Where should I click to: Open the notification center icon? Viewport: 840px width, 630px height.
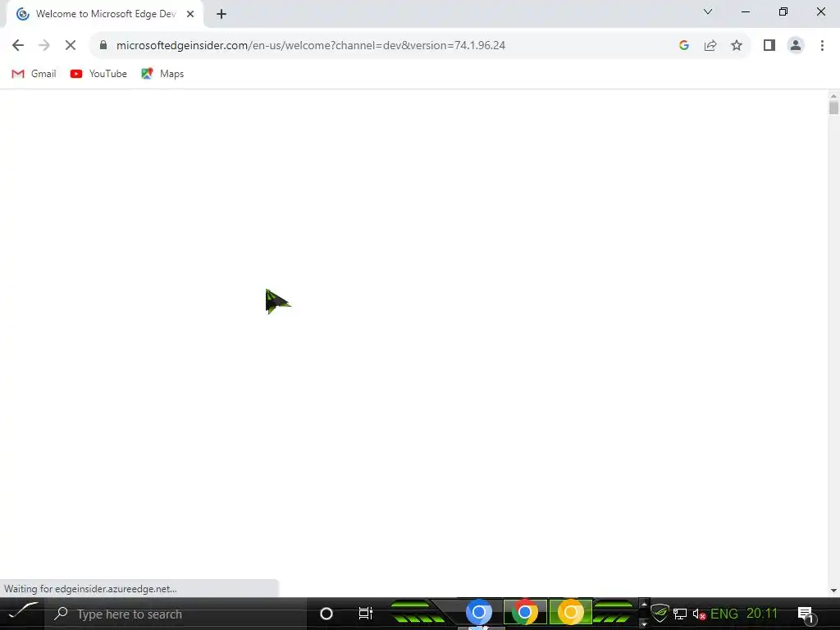(806, 614)
